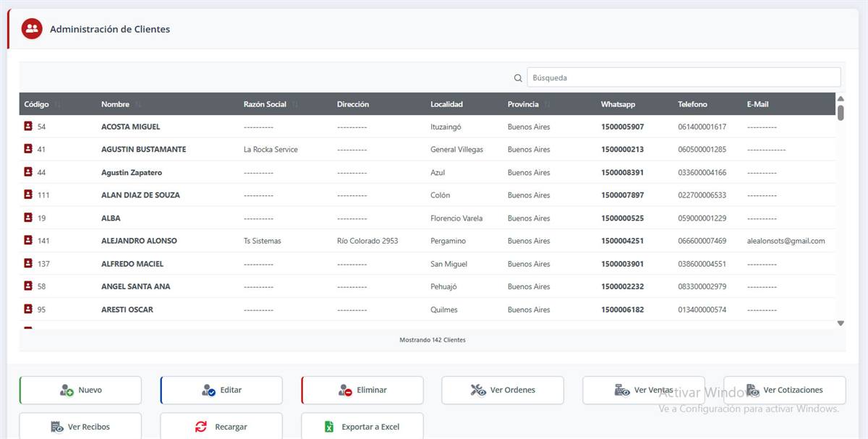Image resolution: width=868 pixels, height=439 pixels.
Task: Create a client with the Nuevo button
Action: click(x=80, y=391)
